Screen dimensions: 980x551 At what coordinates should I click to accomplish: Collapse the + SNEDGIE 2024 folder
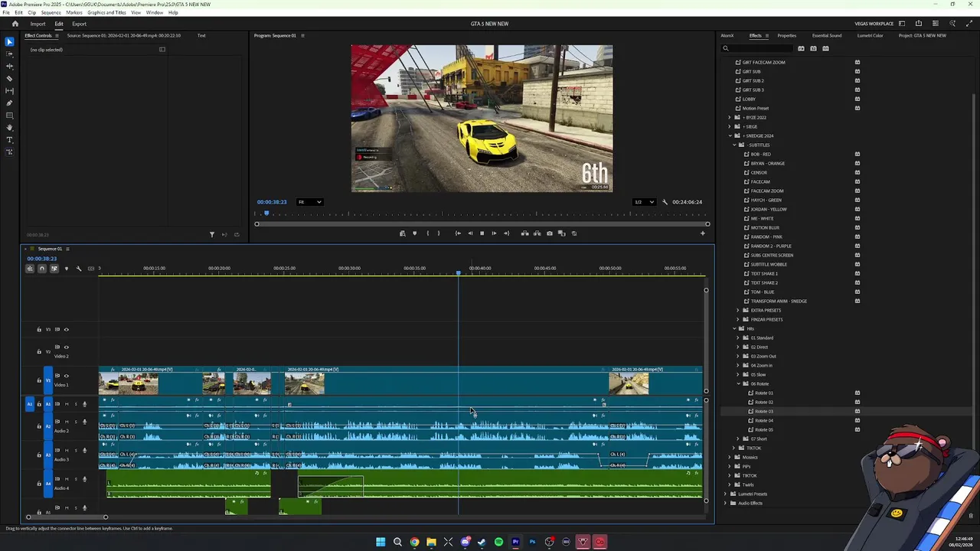[730, 135]
